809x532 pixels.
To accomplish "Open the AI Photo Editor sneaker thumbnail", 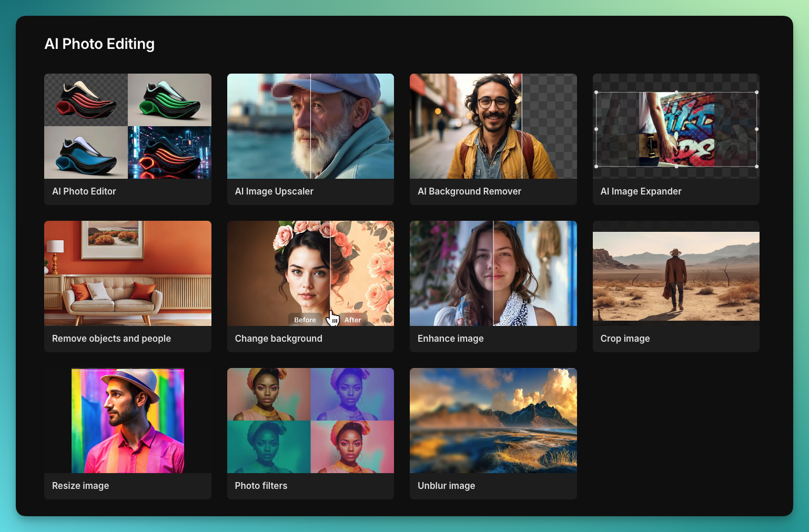I will [128, 126].
